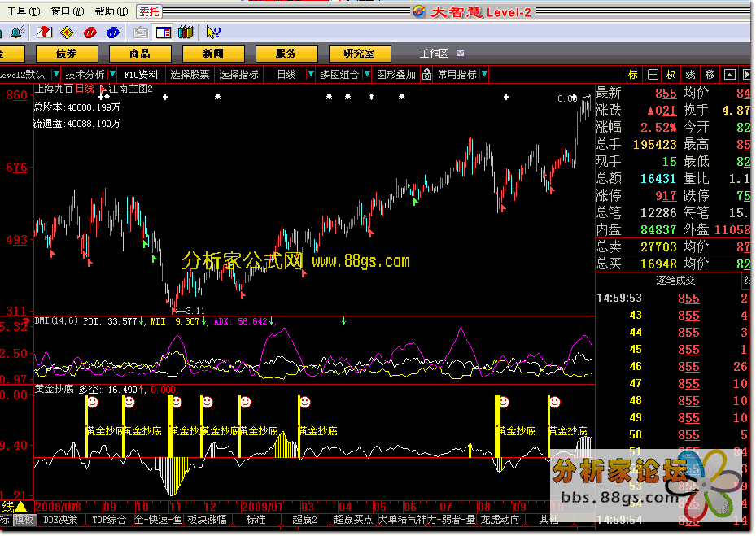Expand the 技术分析 dropdown arrow

112,74
